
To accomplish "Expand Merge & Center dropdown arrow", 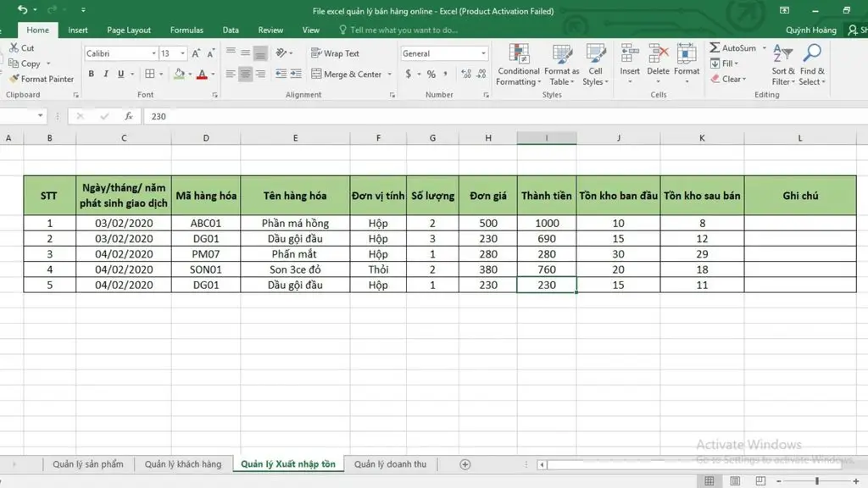I will [x=390, y=75].
